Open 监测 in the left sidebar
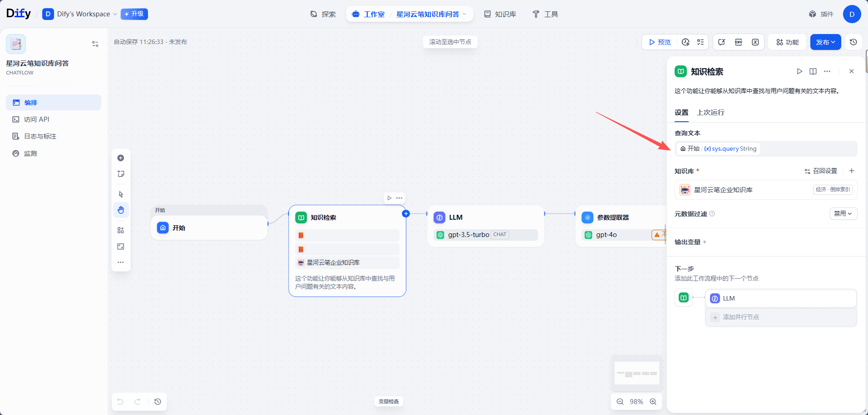868x415 pixels. pos(54,153)
